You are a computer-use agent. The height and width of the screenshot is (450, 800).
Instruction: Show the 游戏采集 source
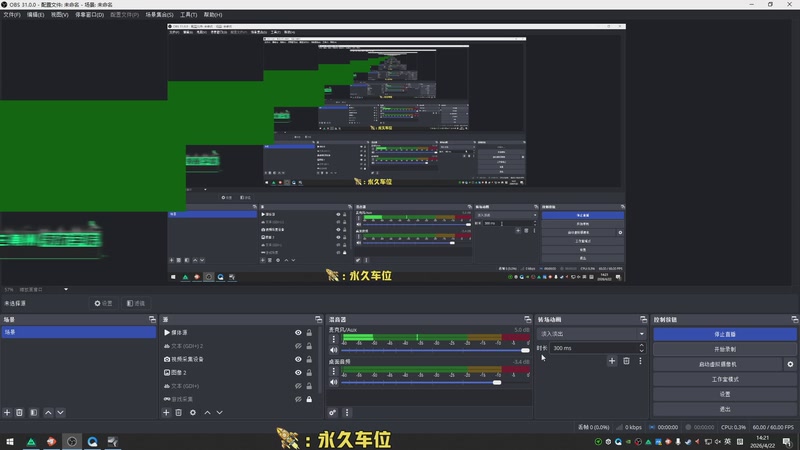coord(298,399)
